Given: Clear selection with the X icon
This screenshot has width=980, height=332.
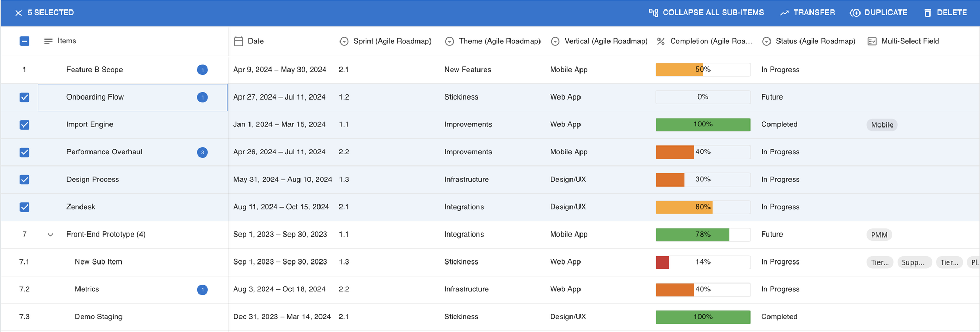Looking at the screenshot, I should tap(18, 13).
